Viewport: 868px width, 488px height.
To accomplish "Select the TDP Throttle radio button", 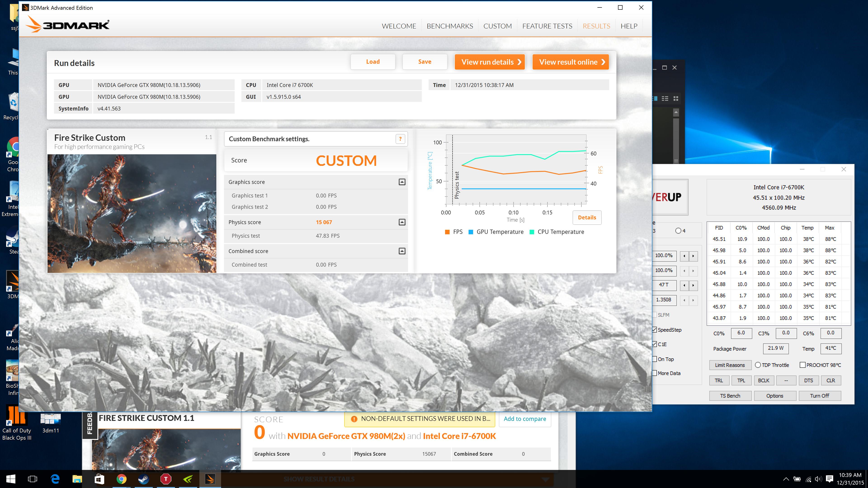I will click(758, 365).
